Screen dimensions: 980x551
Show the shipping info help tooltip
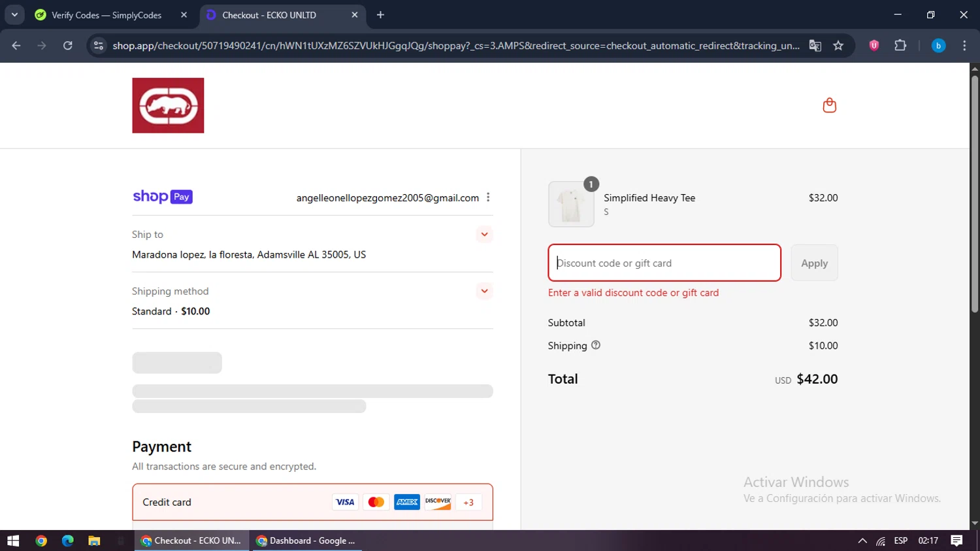[x=595, y=345]
